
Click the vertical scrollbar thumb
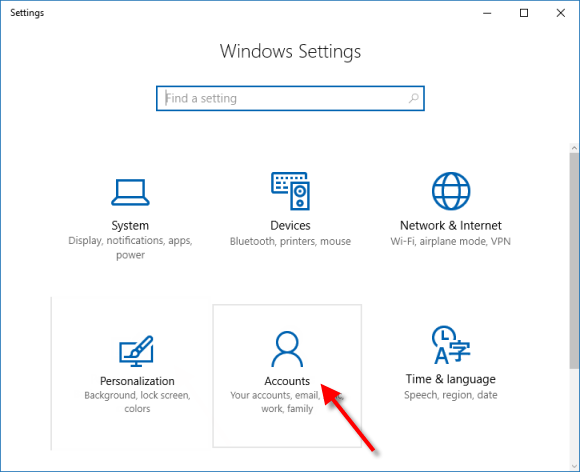click(574, 260)
